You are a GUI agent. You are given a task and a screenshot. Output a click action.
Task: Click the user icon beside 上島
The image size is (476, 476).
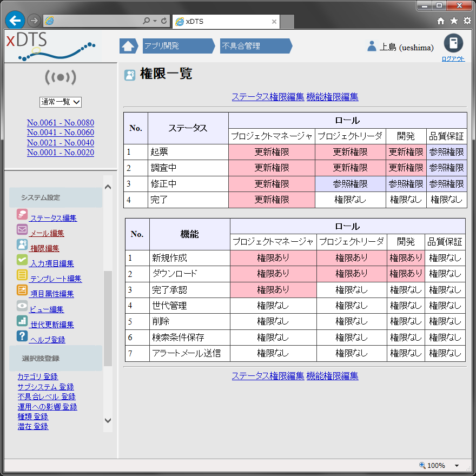click(x=371, y=46)
